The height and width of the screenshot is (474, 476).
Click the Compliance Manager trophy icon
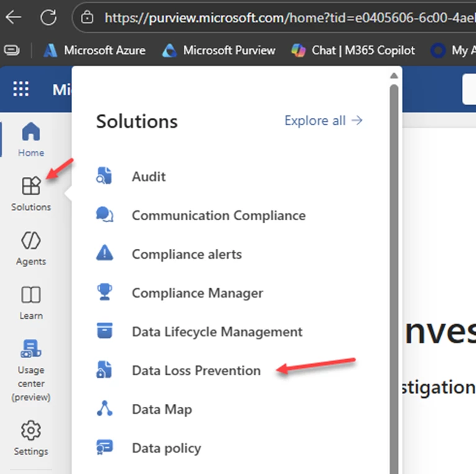click(104, 292)
